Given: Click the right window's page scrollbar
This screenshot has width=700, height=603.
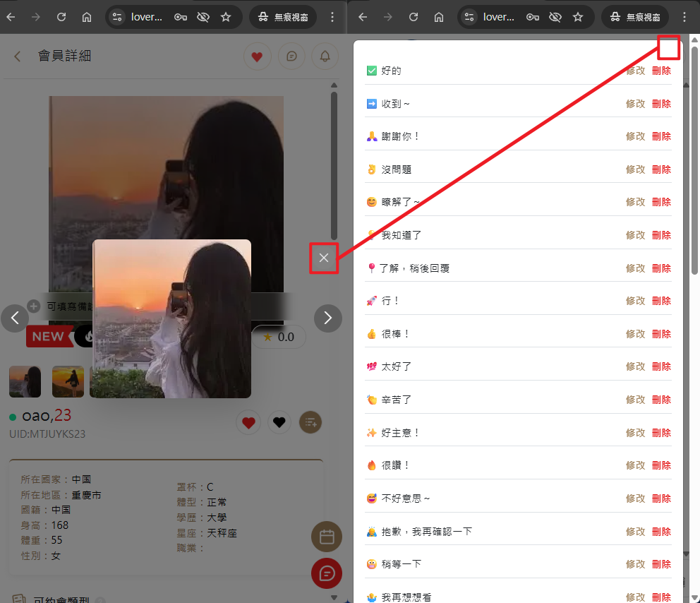Looking at the screenshot, I should point(694,161).
